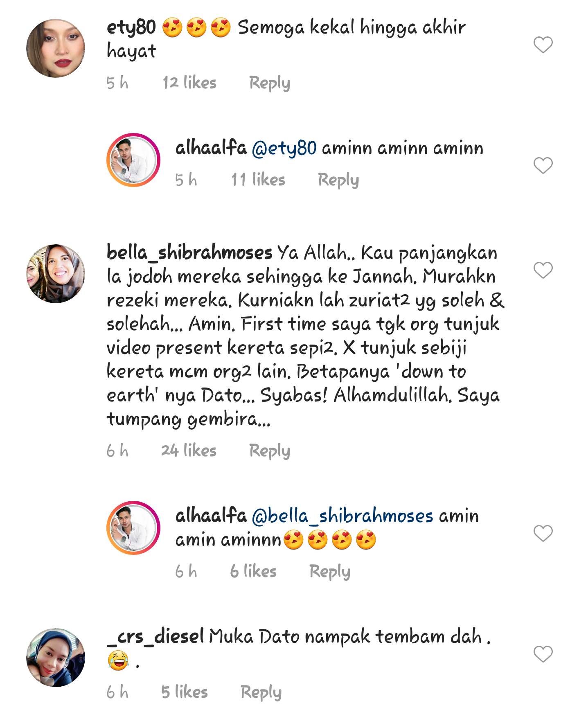View the 12 likes on ety80's comment
Viewport: 588px width, 728px height.
pyautogui.click(x=189, y=83)
